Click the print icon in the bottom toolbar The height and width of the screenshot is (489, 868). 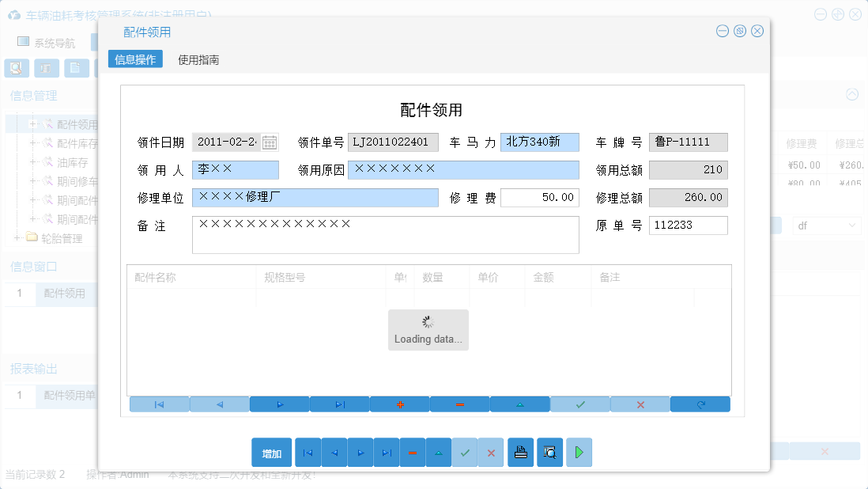(x=521, y=452)
